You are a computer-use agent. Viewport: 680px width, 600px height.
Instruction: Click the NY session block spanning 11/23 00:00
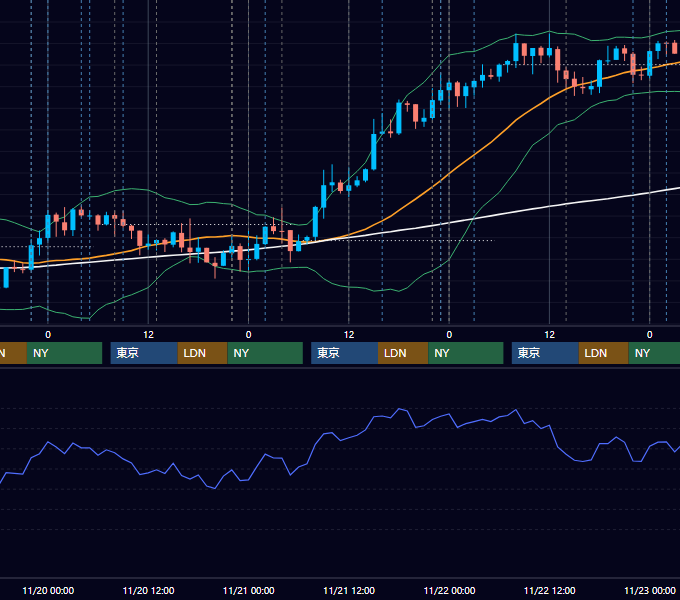point(654,353)
